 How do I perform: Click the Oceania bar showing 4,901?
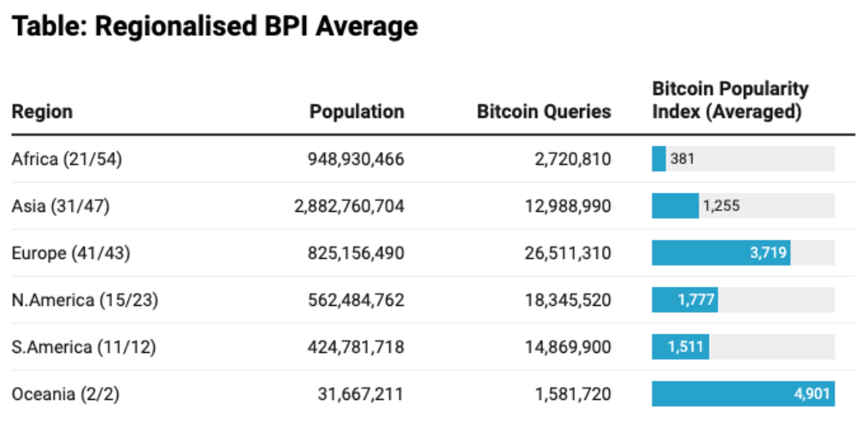(x=743, y=394)
